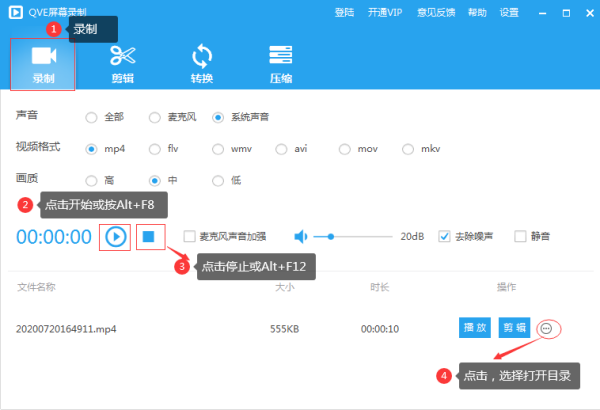Viewport: 600px width, 410px height.
Task: Stop recording with the square button
Action: (148, 237)
